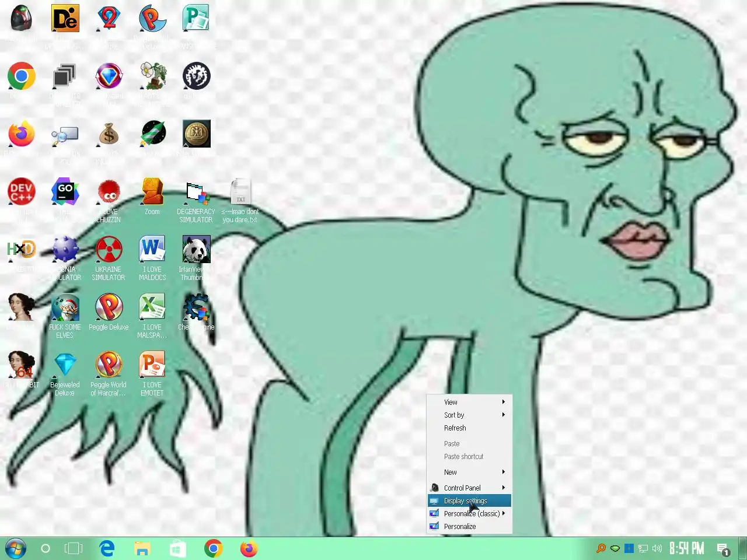Open the Start menu
Image resolution: width=747 pixels, height=560 pixels.
[x=15, y=549]
